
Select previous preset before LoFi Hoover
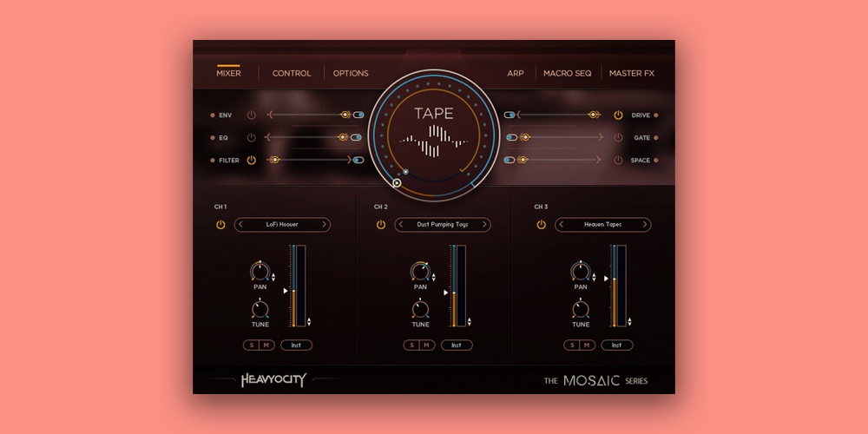pyautogui.click(x=240, y=225)
